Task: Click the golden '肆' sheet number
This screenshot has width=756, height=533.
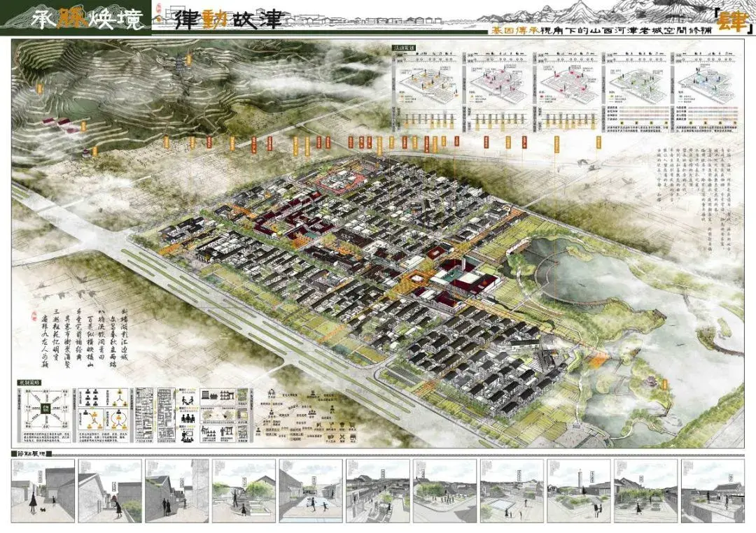Action: (732, 22)
